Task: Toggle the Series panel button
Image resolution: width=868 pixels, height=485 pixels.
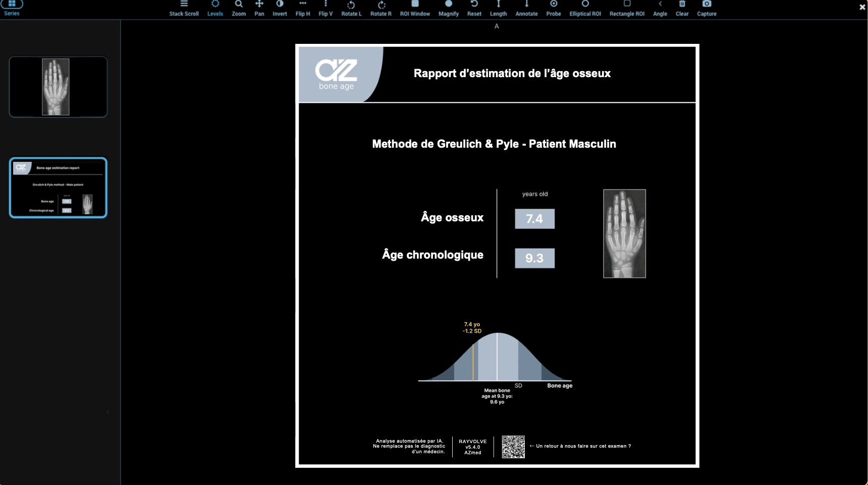Action: (12, 8)
